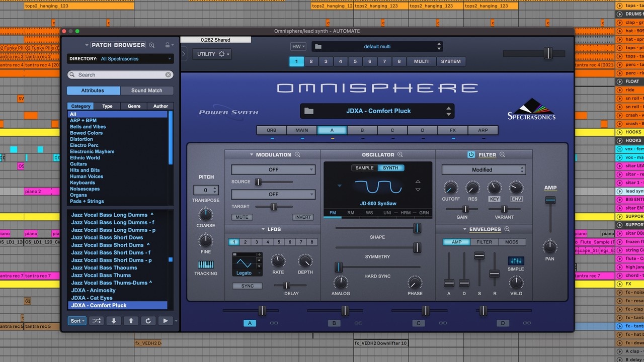Screen dimensions: 644x362
Task: Toggle the Modulation Invert button
Action: pos(302,217)
